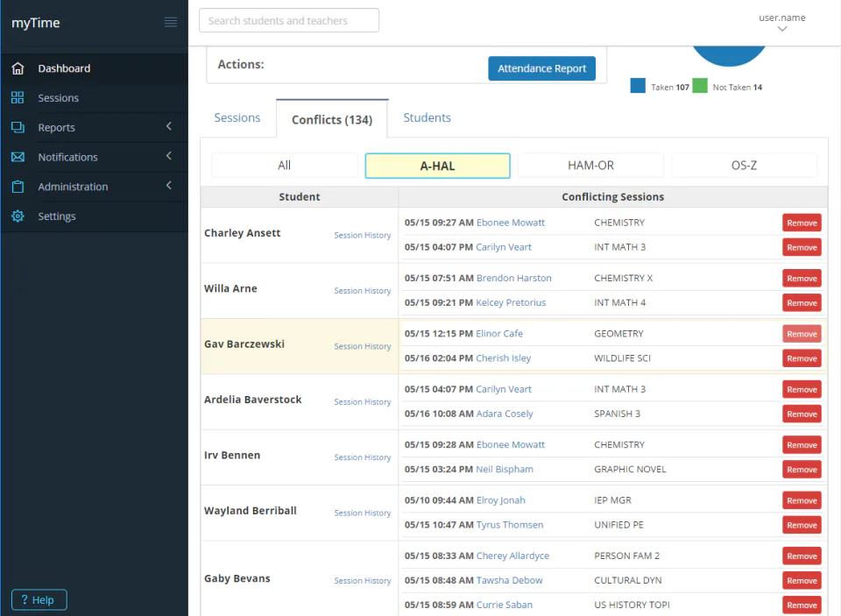Click the Reports icon in sidebar
The width and height of the screenshot is (841, 616).
18,127
